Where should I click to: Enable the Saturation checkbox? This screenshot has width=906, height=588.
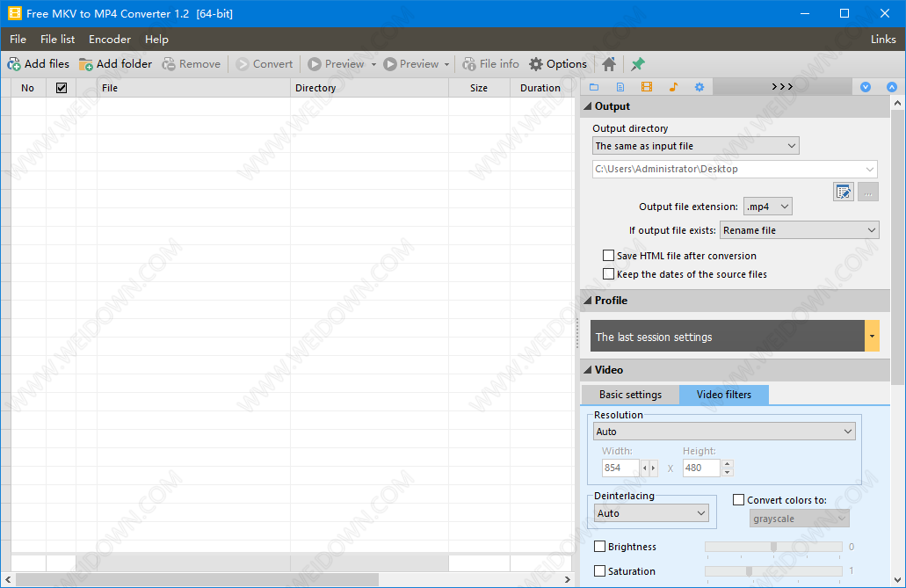pos(600,571)
